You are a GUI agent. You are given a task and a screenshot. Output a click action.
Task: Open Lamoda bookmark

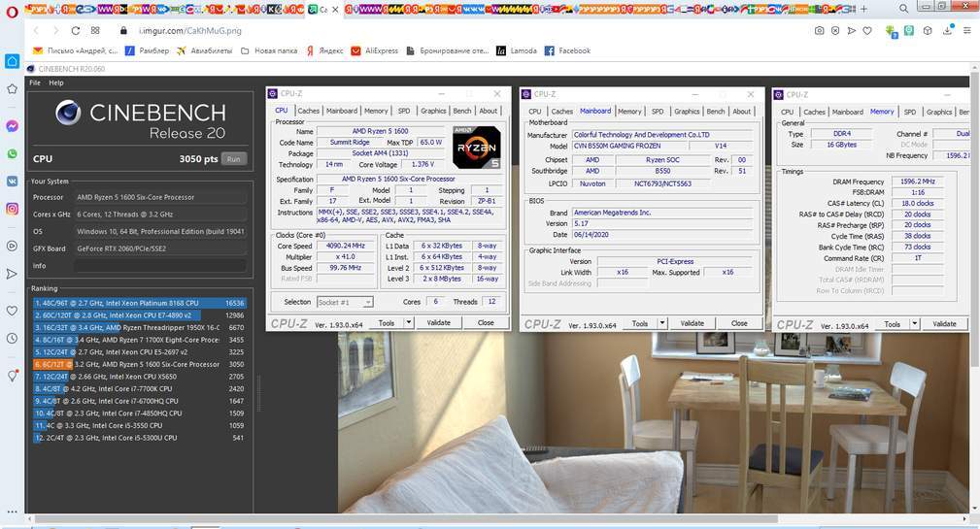tap(517, 50)
